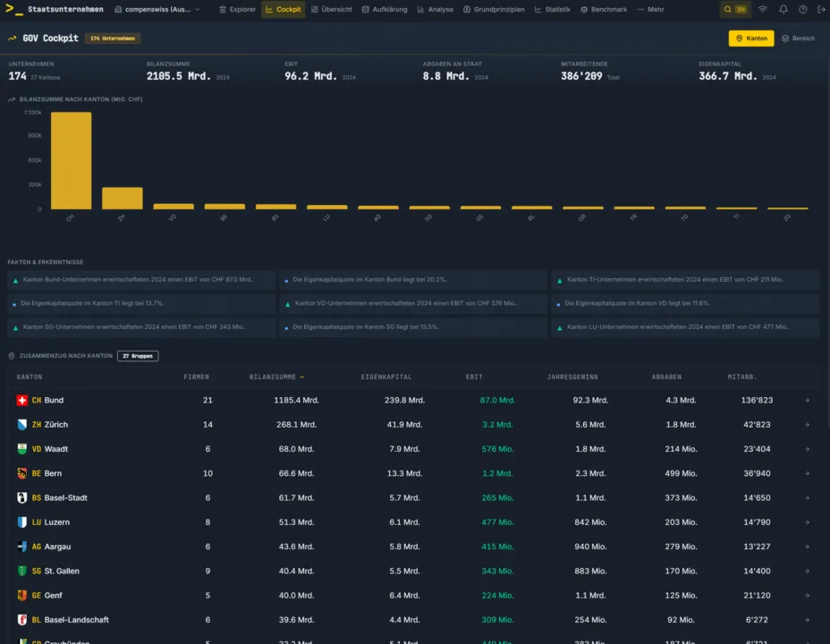Viewport: 830px width, 644px height.
Task: Sort table by Jahresgewinn column header
Action: (572, 377)
